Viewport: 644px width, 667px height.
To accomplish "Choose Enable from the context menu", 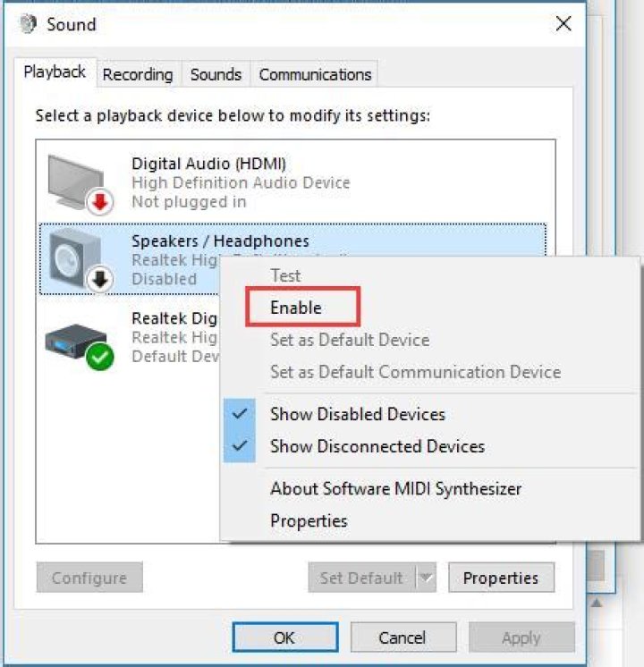I will 296,308.
